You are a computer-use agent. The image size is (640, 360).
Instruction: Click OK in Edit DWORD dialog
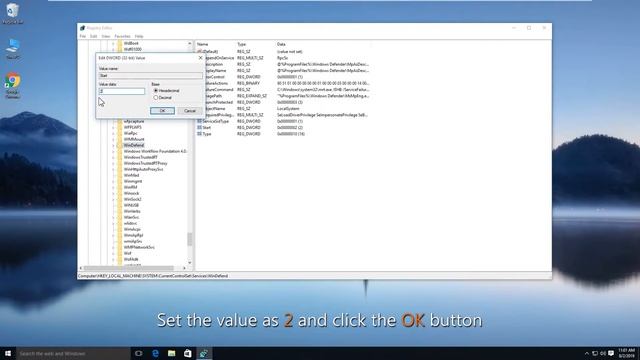click(x=162, y=111)
